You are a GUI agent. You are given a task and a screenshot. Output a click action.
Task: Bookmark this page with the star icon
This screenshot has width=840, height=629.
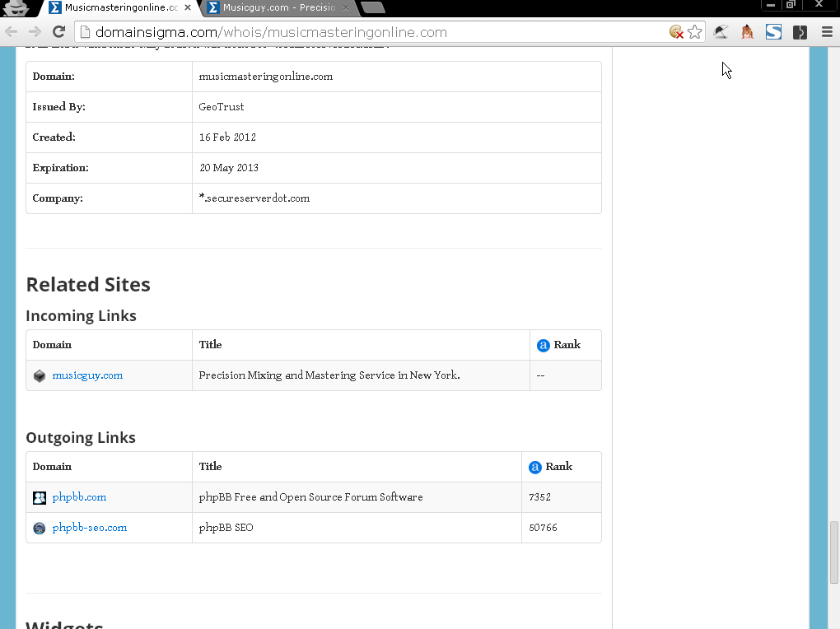pos(694,32)
